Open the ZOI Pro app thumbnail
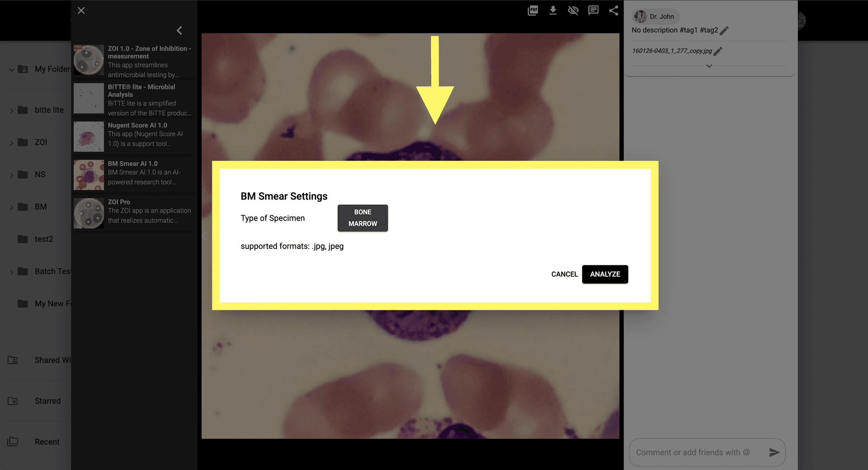The width and height of the screenshot is (868, 470). [89, 213]
